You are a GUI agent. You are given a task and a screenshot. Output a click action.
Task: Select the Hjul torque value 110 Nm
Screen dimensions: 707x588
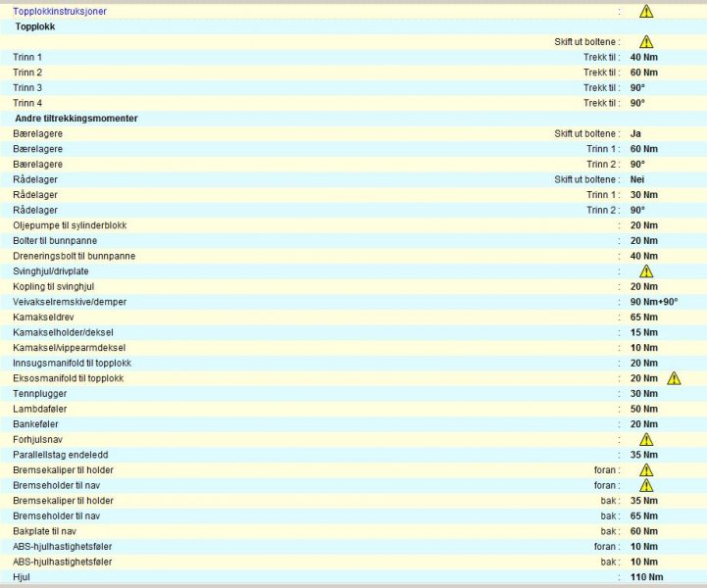[645, 577]
